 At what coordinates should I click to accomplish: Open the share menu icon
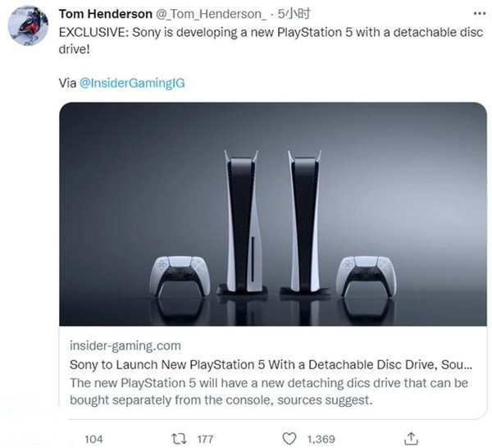412,439
